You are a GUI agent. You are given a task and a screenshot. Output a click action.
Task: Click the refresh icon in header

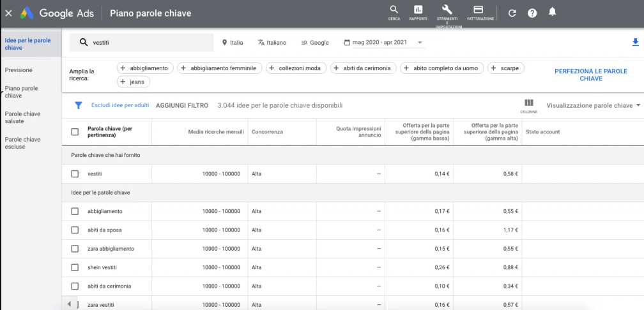click(x=512, y=13)
